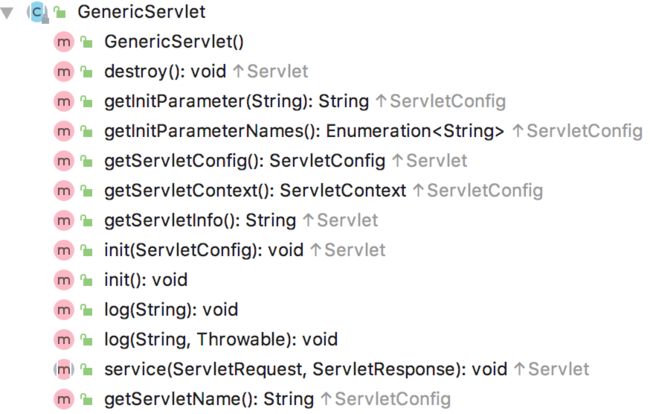Select getServletInfo(): String entry

point(200,221)
